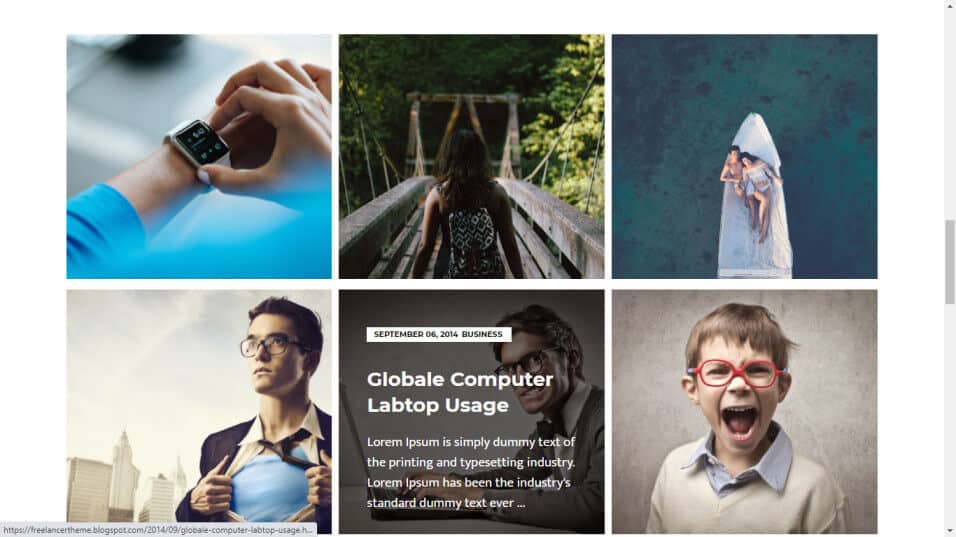Screen dimensions: 956x537
Task: Click the woman's patterned backpack on bridge
Action: point(471,243)
